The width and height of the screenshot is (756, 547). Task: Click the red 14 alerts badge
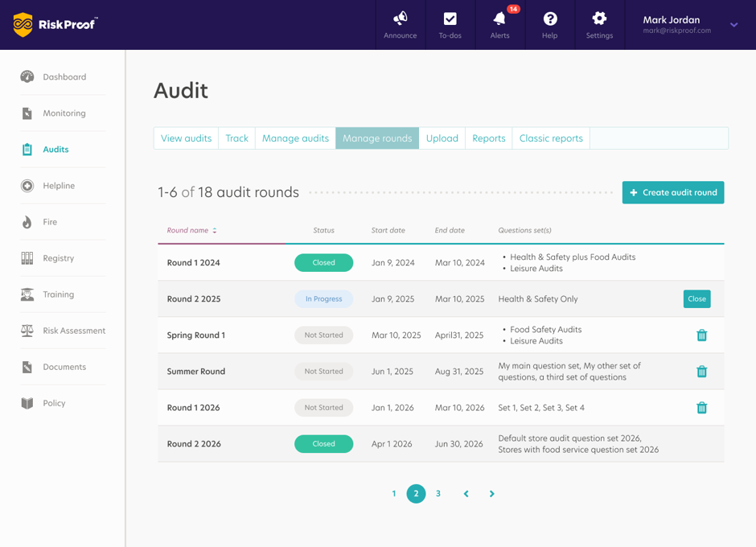(513, 9)
